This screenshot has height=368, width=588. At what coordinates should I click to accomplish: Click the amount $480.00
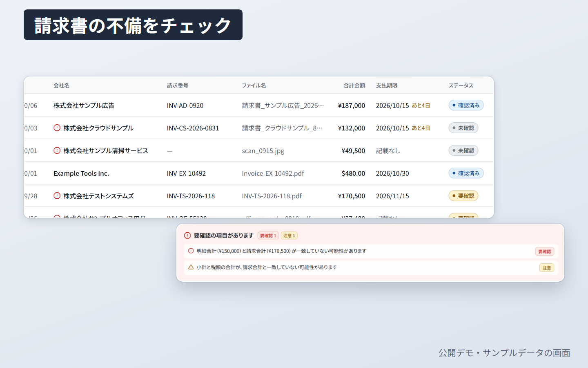[x=353, y=173]
